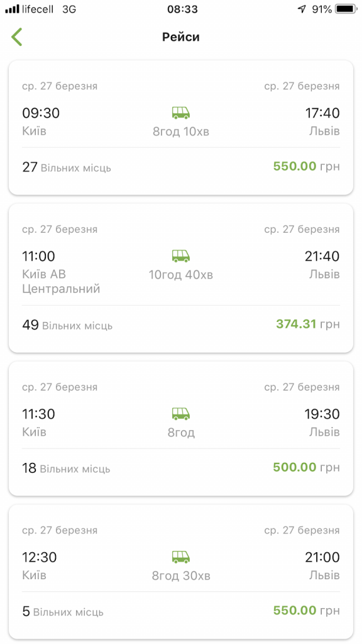
Task: Tap the green back arrow
Action: pyautogui.click(x=16, y=37)
